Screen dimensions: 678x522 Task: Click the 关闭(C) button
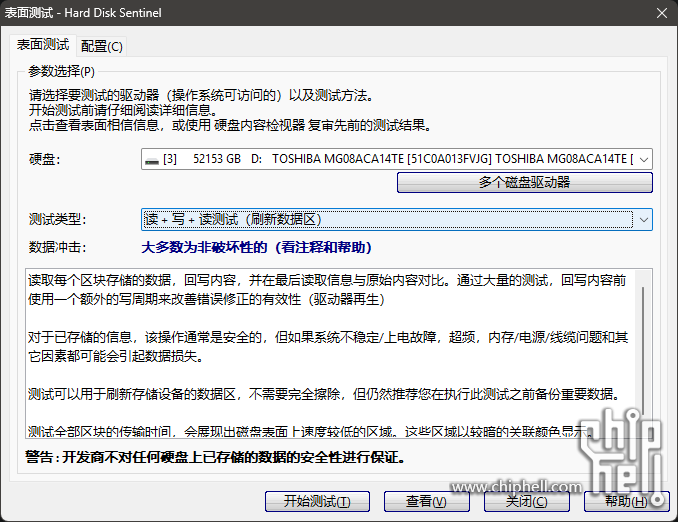pyautogui.click(x=527, y=501)
